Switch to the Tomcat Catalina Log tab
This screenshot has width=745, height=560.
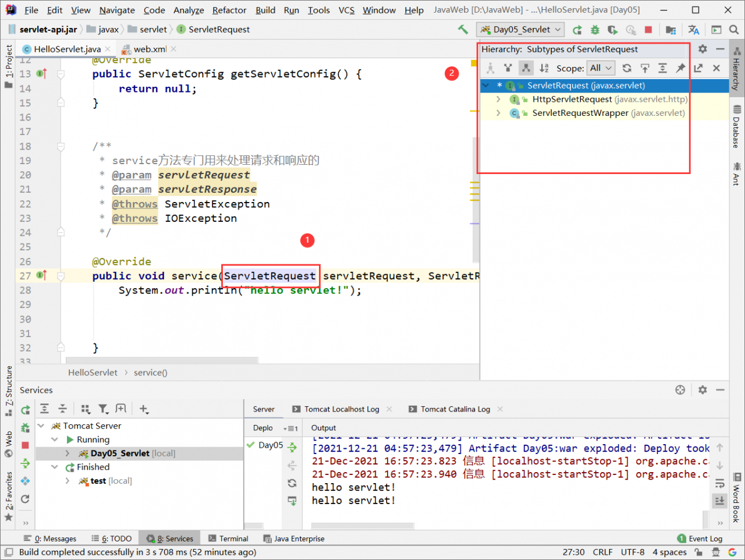tap(455, 409)
